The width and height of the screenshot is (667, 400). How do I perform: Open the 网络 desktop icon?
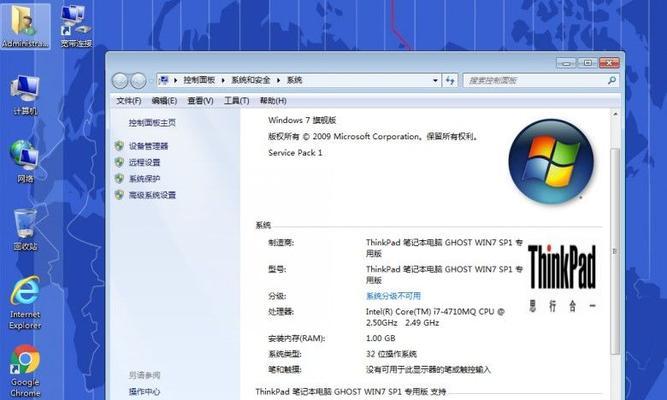25,162
